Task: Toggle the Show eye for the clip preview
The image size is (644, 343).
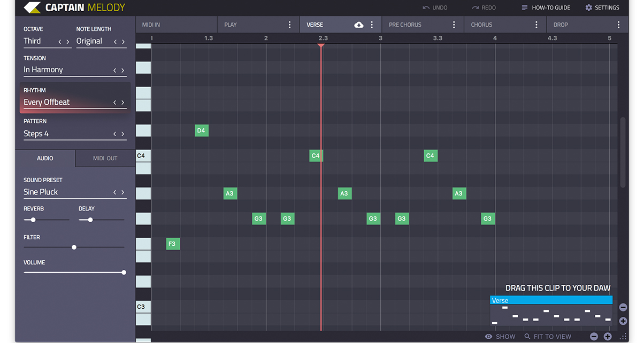Action: click(x=488, y=337)
